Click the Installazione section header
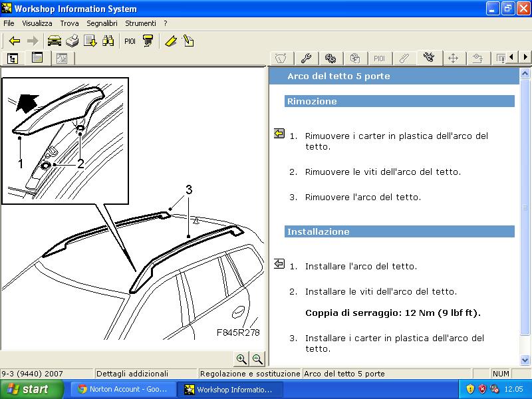Image resolution: width=532 pixels, height=399 pixels. pyautogui.click(x=400, y=231)
